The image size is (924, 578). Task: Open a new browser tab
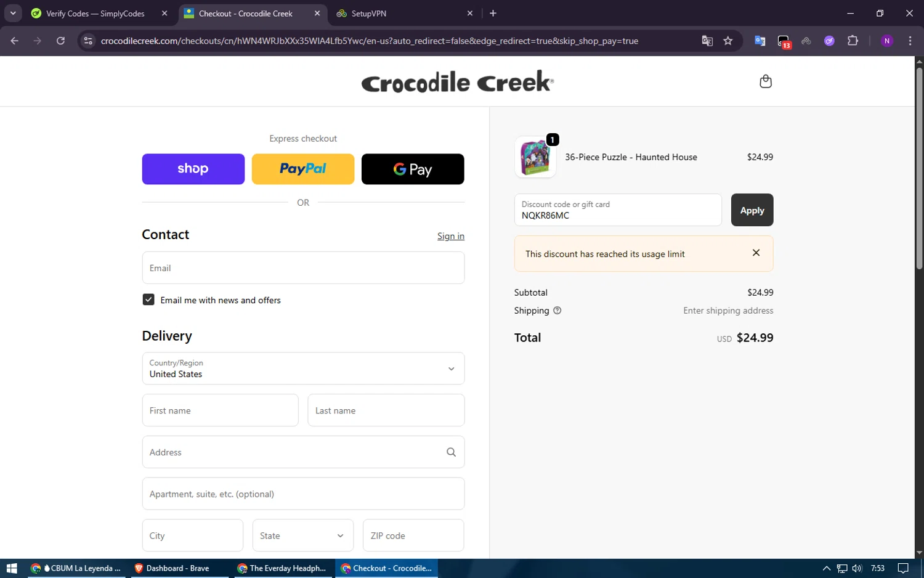(493, 13)
